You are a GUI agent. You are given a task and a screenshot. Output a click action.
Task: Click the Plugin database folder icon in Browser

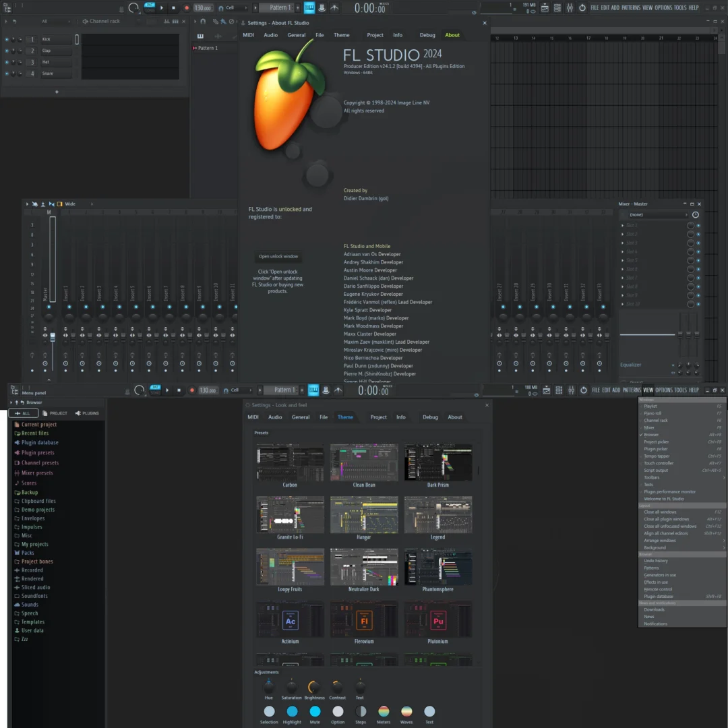(17, 443)
